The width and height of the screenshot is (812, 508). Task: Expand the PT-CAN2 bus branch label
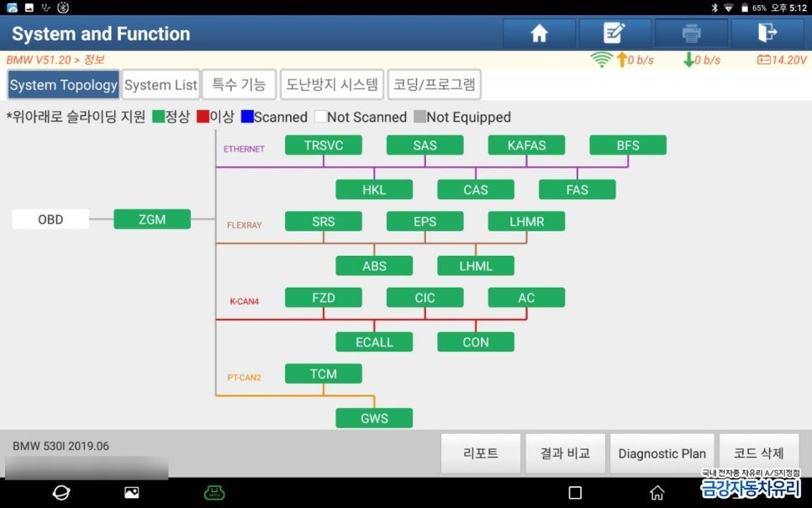[x=245, y=378]
